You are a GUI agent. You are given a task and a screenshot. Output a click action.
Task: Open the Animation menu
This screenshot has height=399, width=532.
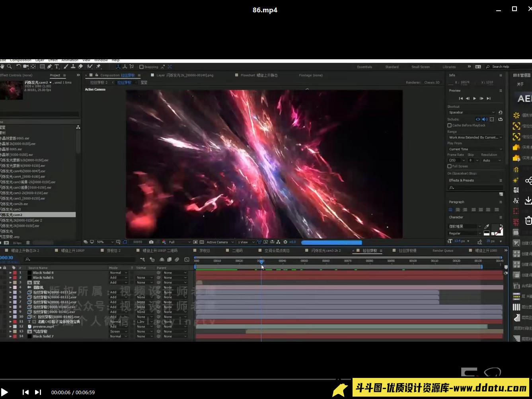pyautogui.click(x=70, y=60)
